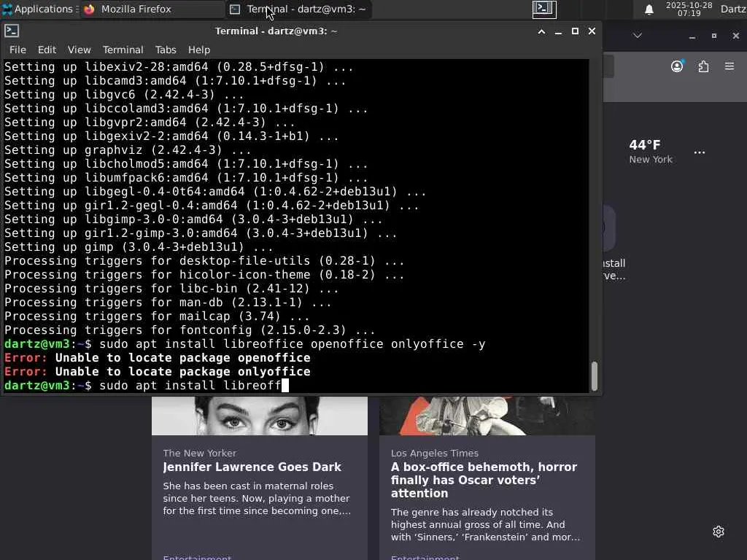The width and height of the screenshot is (747, 560).
Task: Click the 'Setting up libgvc6 (2.42.4-3)' line
Action: [124, 94]
